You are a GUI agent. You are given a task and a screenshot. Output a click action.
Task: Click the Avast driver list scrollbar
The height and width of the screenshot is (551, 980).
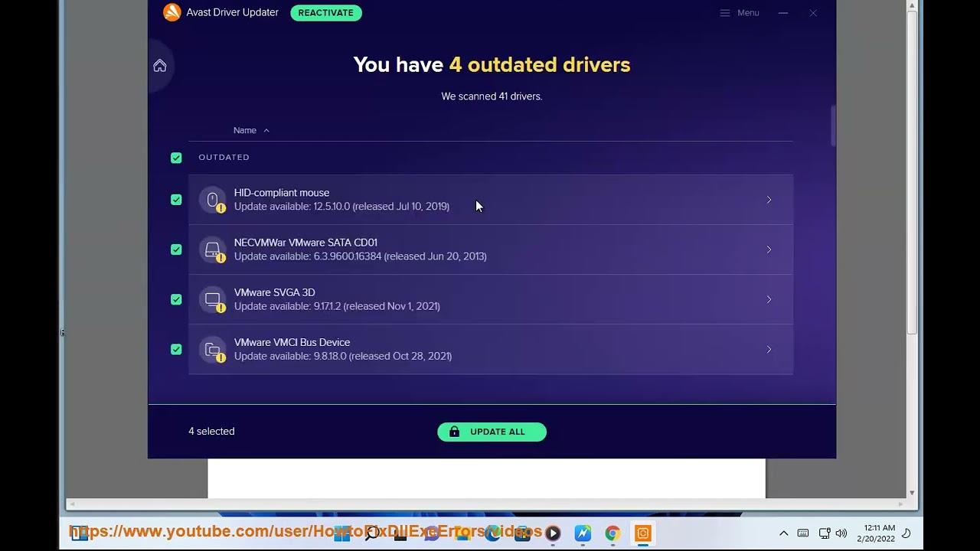click(833, 126)
